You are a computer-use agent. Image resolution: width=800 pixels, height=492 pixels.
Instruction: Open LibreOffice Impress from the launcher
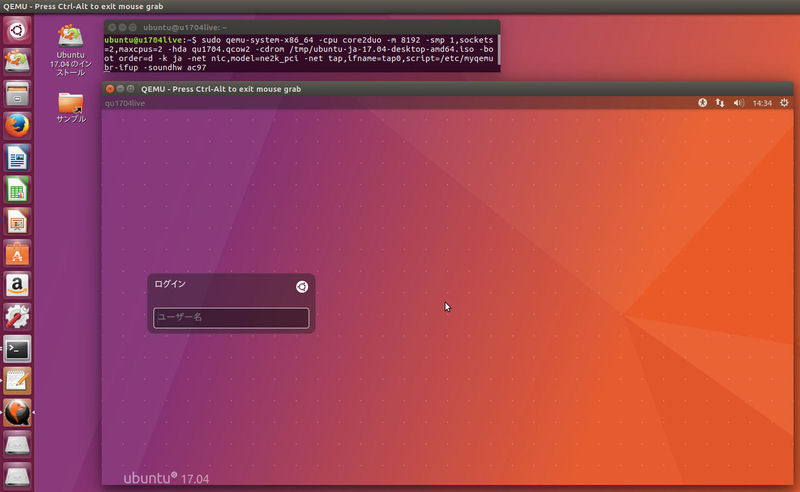(x=17, y=222)
